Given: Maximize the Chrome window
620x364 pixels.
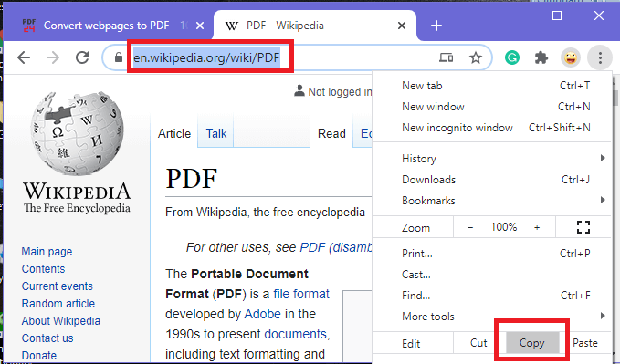Looking at the screenshot, I should [557, 16].
